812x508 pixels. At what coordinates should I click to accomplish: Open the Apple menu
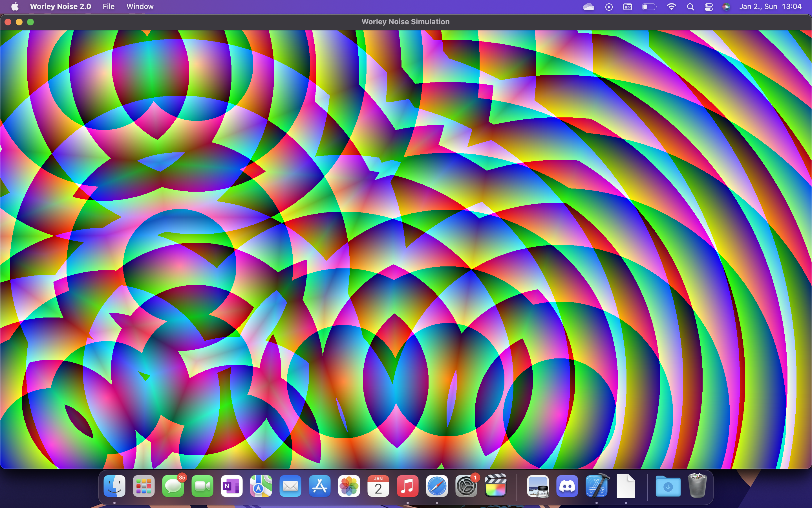click(x=15, y=6)
